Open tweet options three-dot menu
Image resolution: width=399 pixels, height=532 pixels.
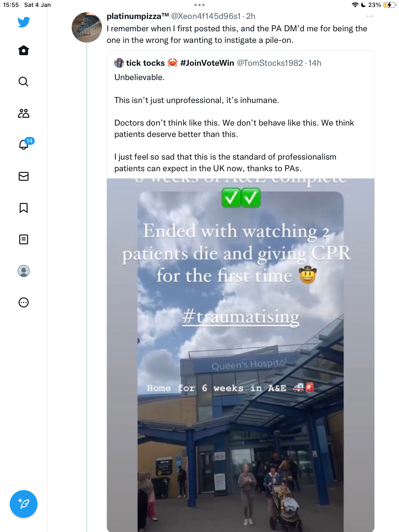coord(370,16)
